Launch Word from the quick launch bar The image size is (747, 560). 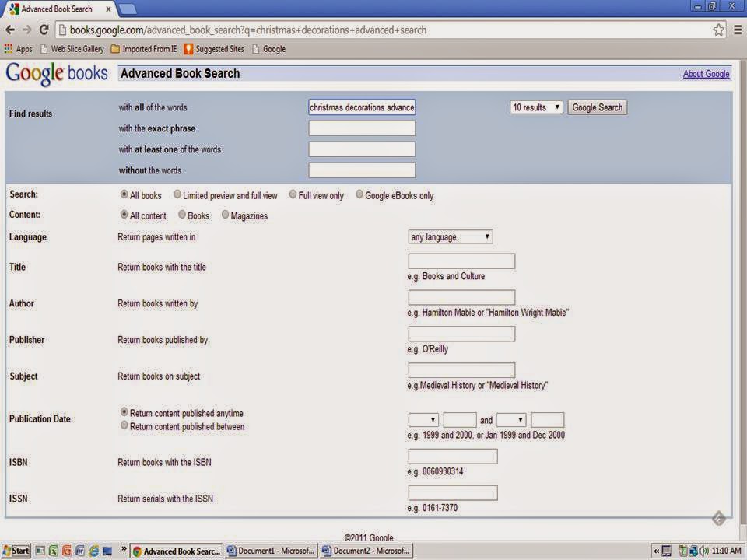(80, 551)
